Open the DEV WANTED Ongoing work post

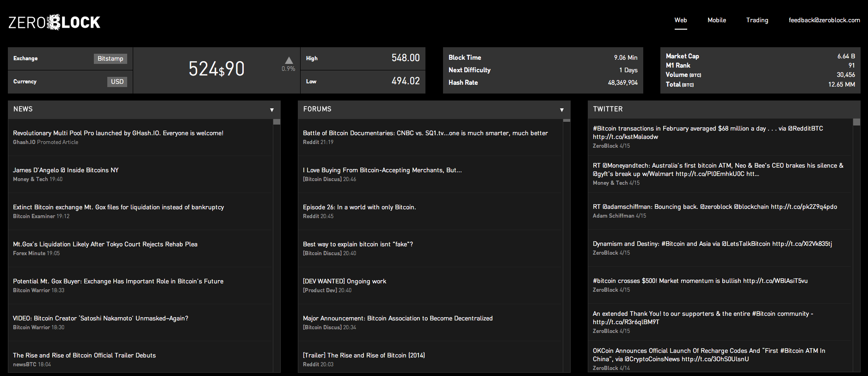point(344,281)
